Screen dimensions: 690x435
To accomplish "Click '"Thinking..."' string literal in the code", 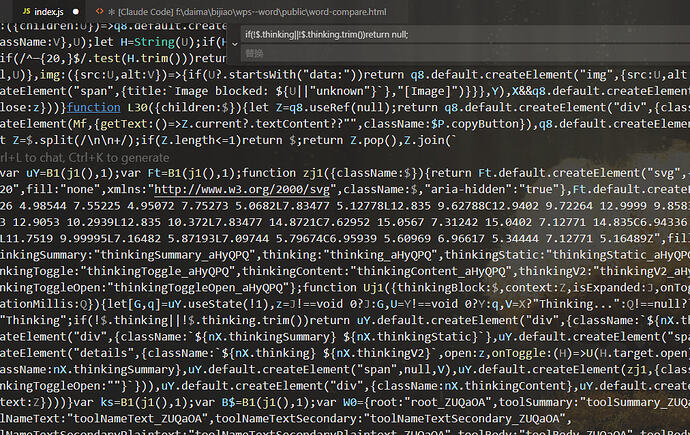I will coord(576,304).
